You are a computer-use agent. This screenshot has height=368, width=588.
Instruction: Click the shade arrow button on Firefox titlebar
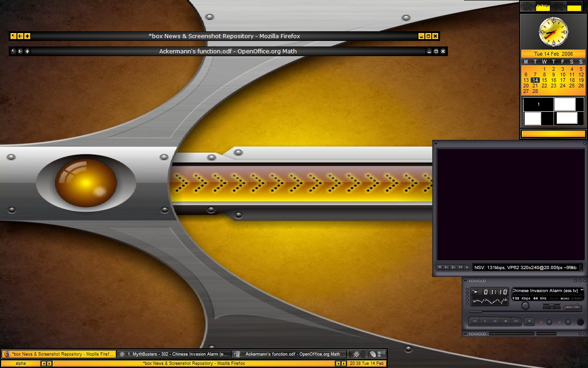click(x=27, y=36)
